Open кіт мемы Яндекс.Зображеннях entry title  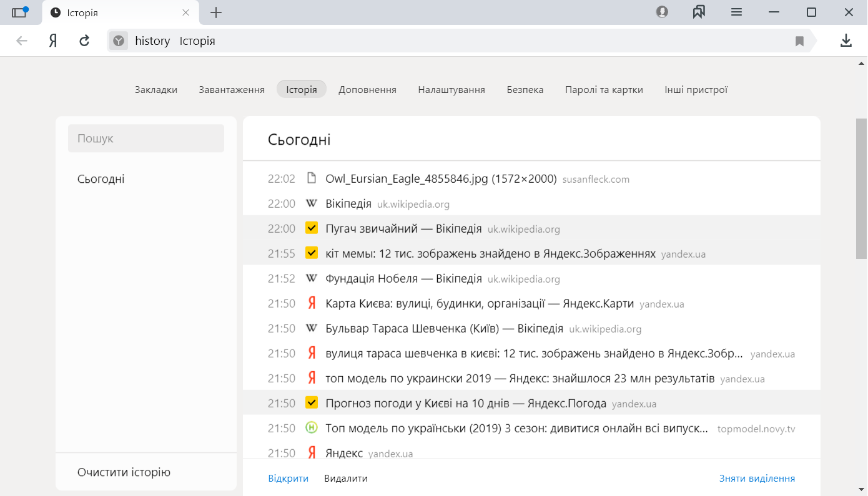490,254
